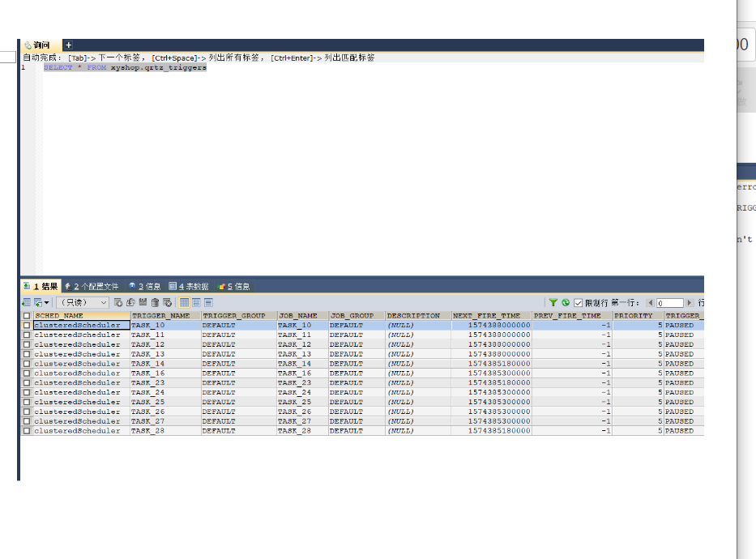Click the PREV_FIRE_TIME column header

coord(572,316)
